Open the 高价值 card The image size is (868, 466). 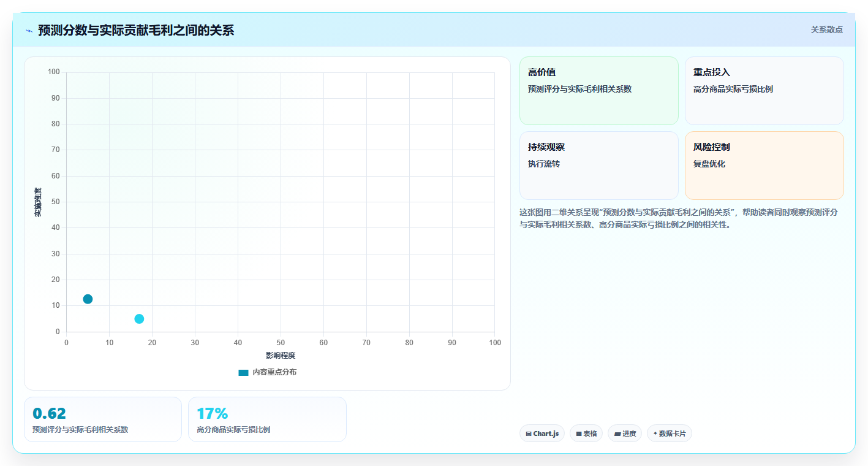tap(599, 91)
